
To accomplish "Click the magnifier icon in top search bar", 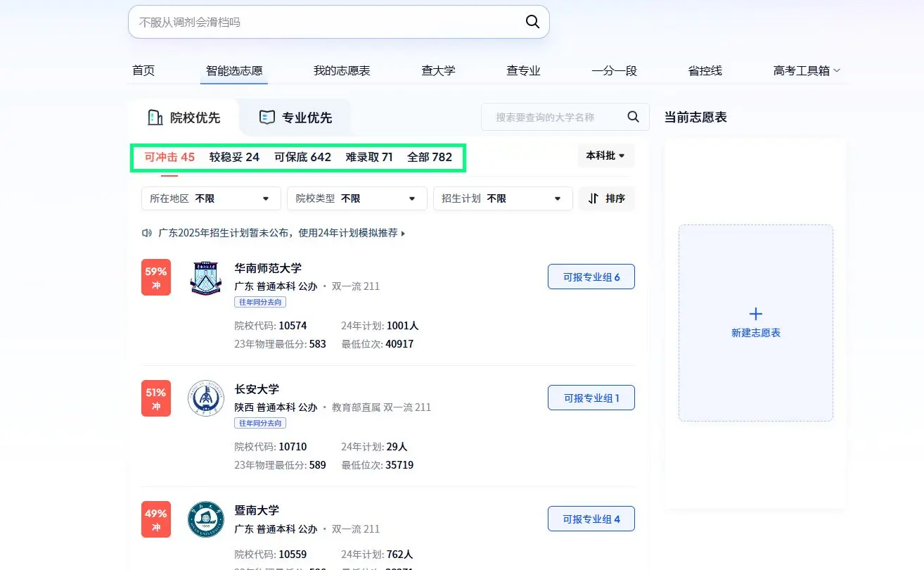I will [x=532, y=22].
